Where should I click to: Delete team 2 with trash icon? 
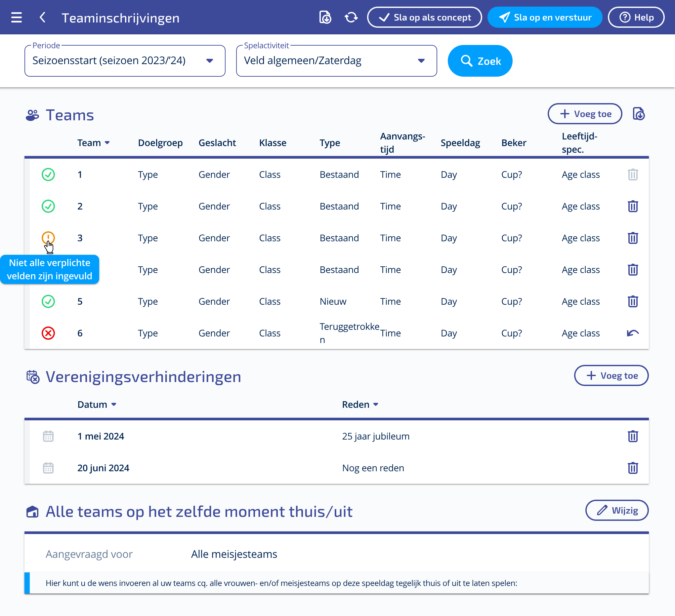click(632, 206)
